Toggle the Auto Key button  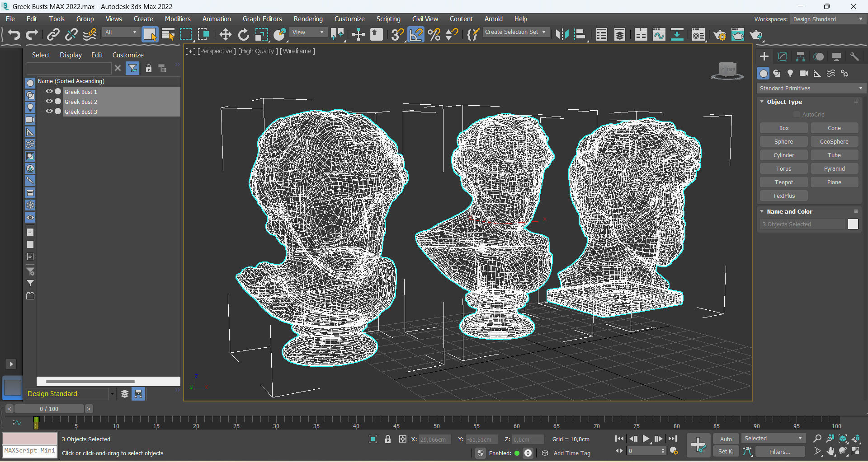click(726, 439)
